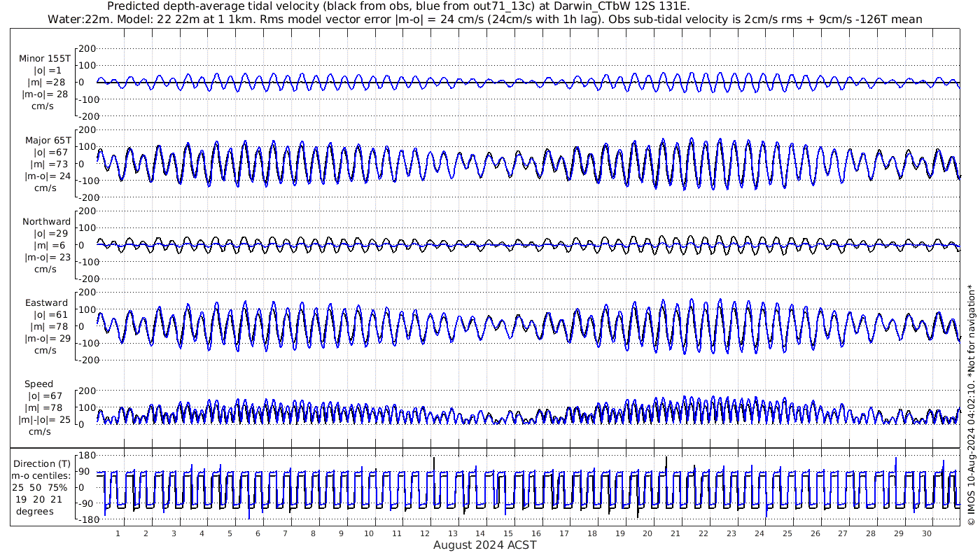This screenshot has height=560, width=980.
Task: Click day '25' on the time axis
Action: point(787,533)
